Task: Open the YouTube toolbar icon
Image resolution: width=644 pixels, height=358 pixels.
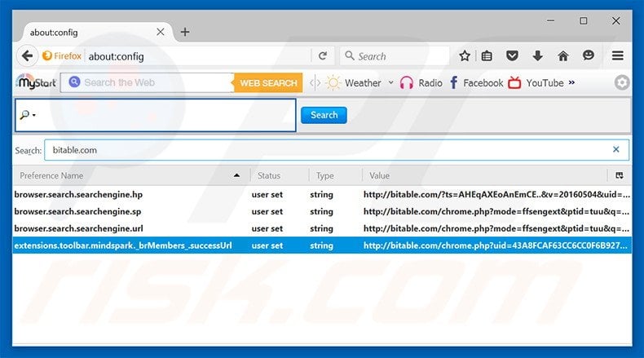Action: pyautogui.click(x=514, y=82)
